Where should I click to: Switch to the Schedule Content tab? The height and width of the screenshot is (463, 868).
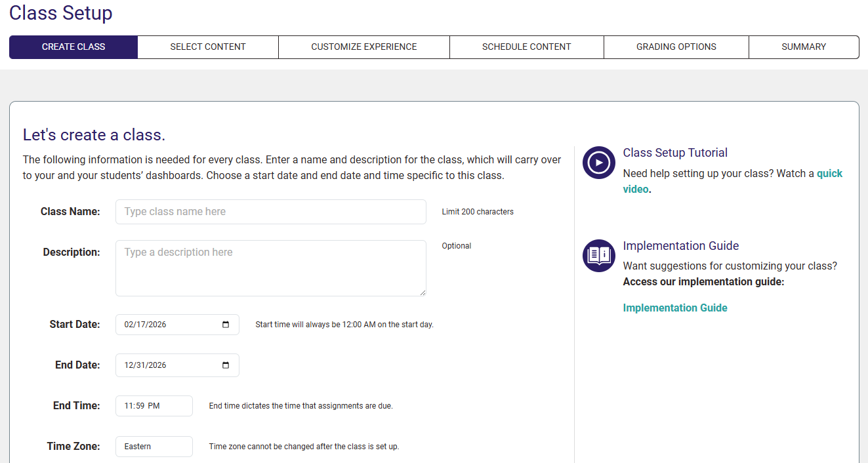click(x=526, y=47)
